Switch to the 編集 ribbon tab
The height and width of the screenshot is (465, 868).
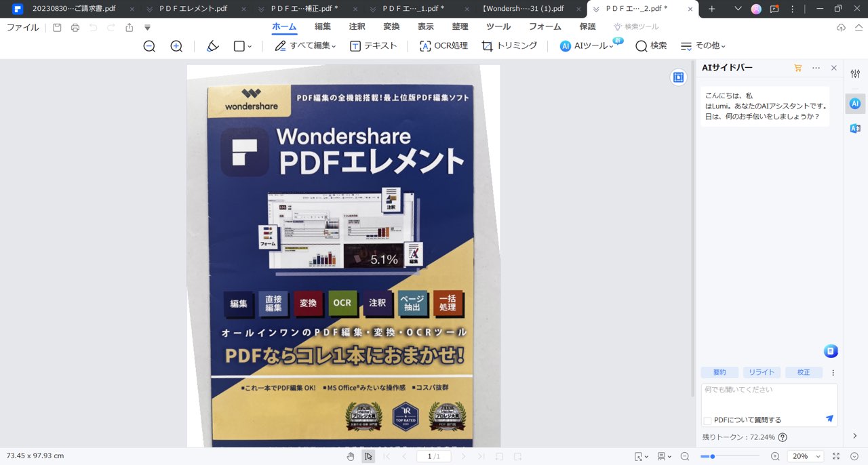pos(321,26)
